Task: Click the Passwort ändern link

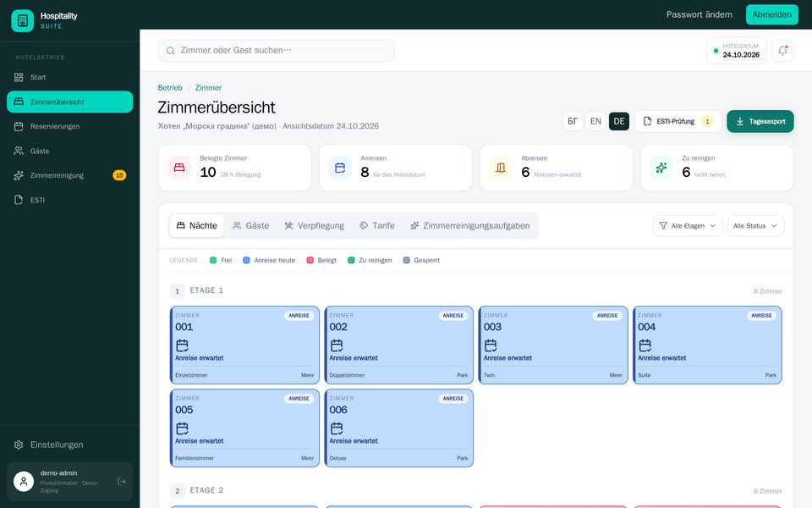Action: pos(700,14)
